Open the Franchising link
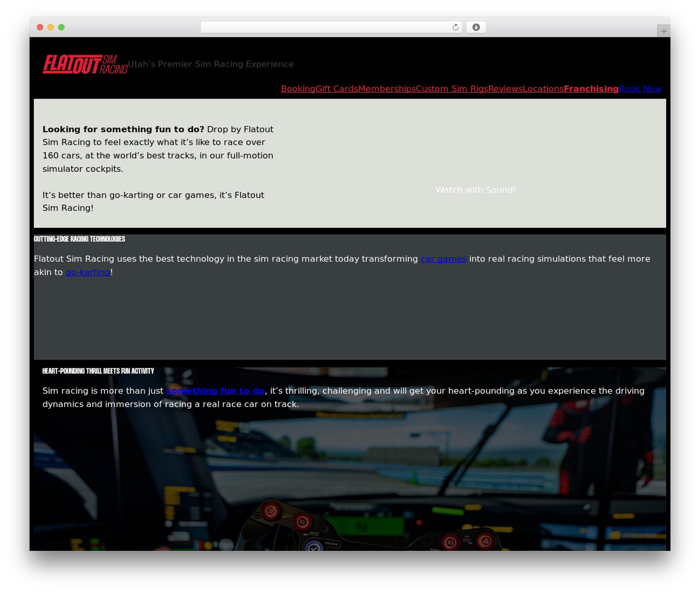The image size is (700, 593). (591, 89)
